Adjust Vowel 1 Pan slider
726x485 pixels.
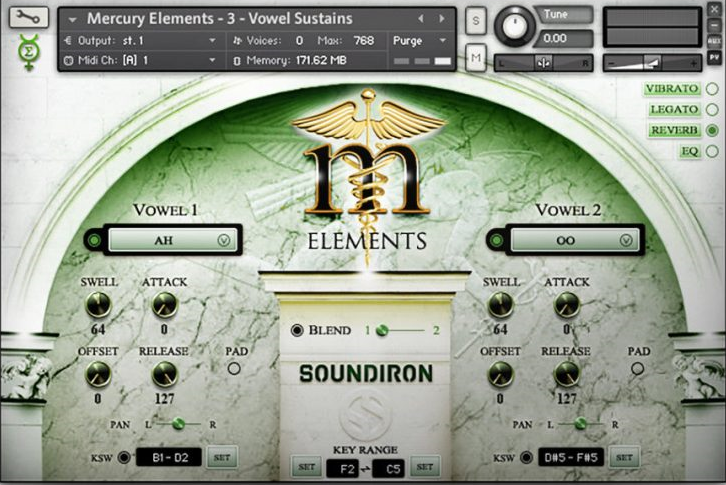click(179, 424)
